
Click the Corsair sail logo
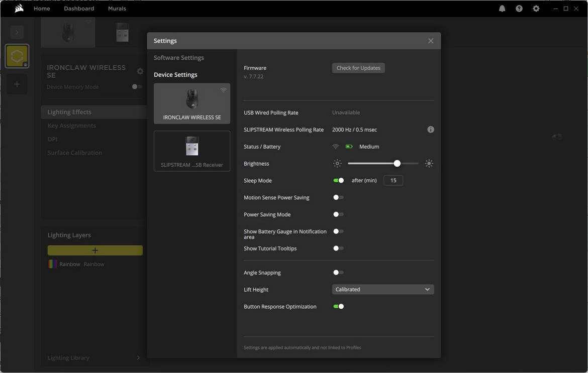(x=19, y=9)
